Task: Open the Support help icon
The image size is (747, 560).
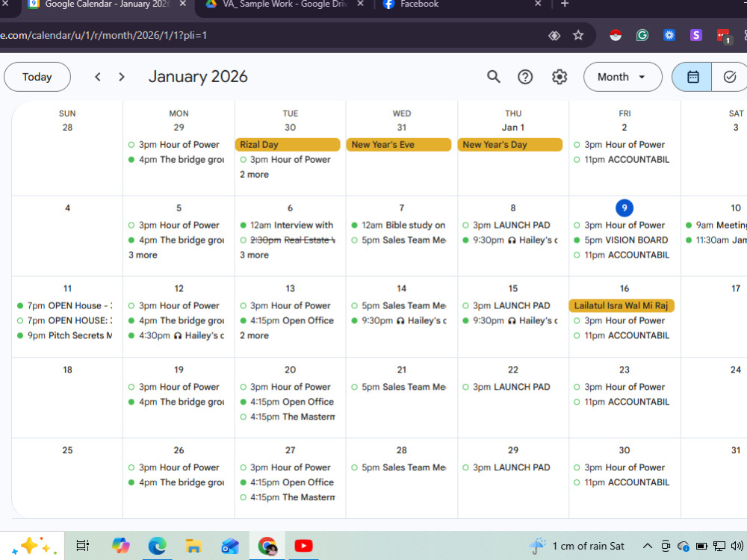Action: tap(525, 77)
